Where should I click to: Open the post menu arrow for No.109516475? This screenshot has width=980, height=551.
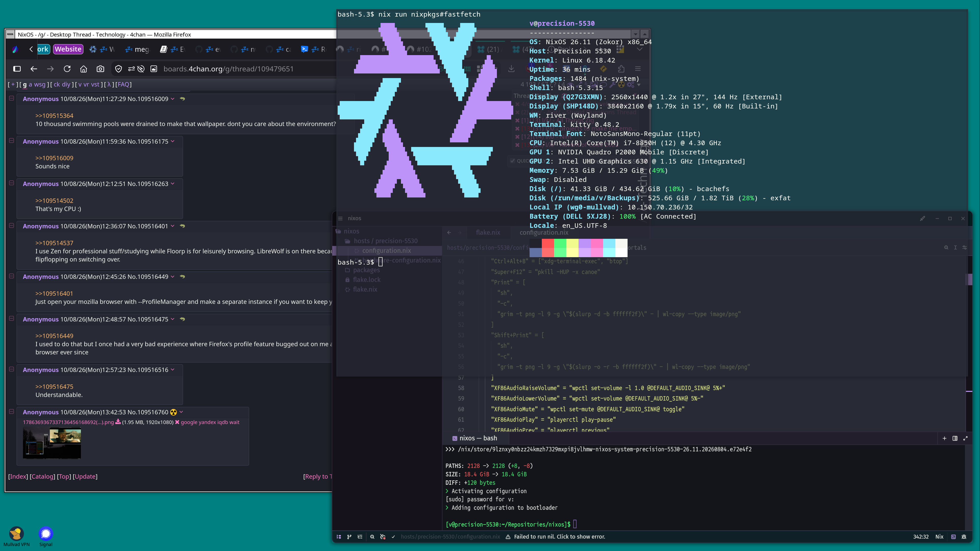pos(173,319)
